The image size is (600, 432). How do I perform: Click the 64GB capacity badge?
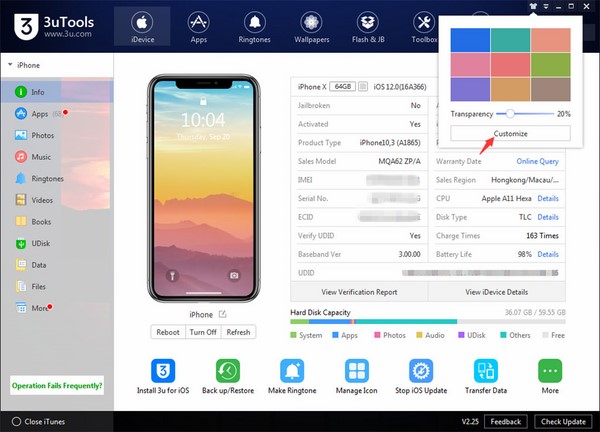coord(342,86)
